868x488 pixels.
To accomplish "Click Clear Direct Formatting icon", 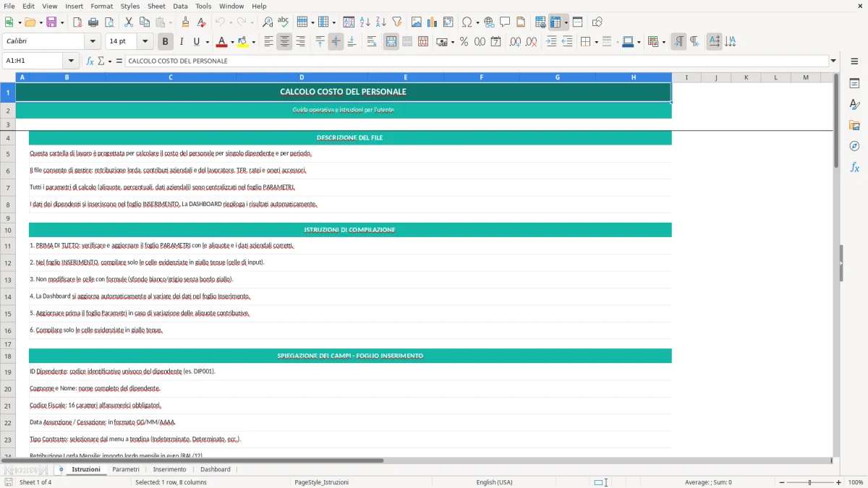I will (x=202, y=22).
